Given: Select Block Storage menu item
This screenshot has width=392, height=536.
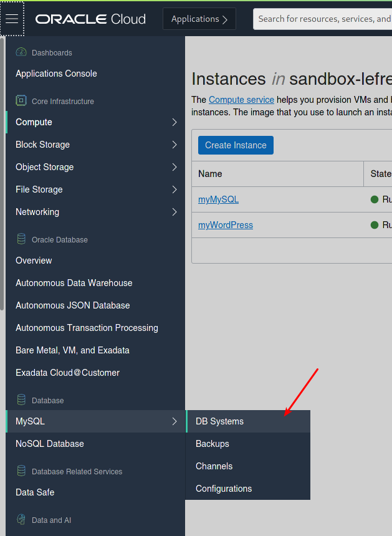Looking at the screenshot, I should tap(95, 145).
